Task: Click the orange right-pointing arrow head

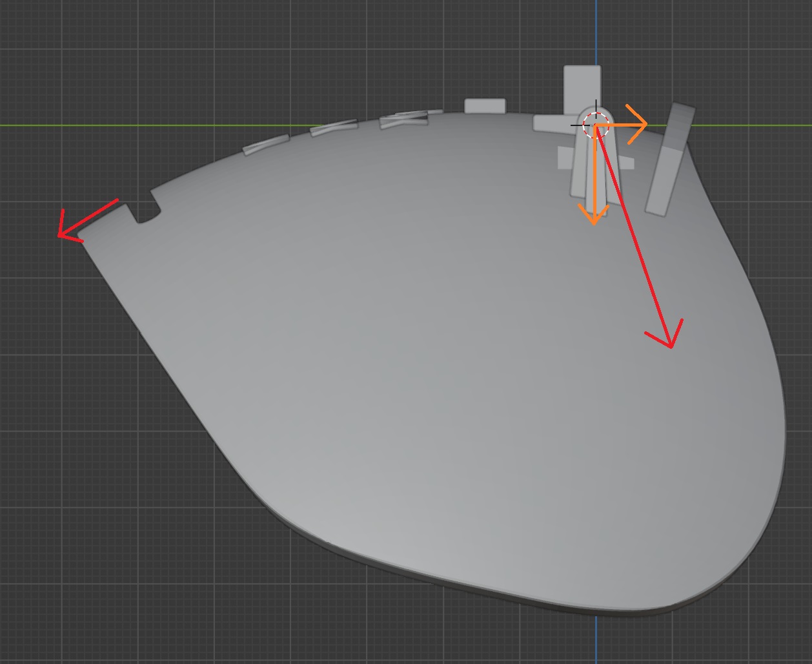Action: point(641,124)
